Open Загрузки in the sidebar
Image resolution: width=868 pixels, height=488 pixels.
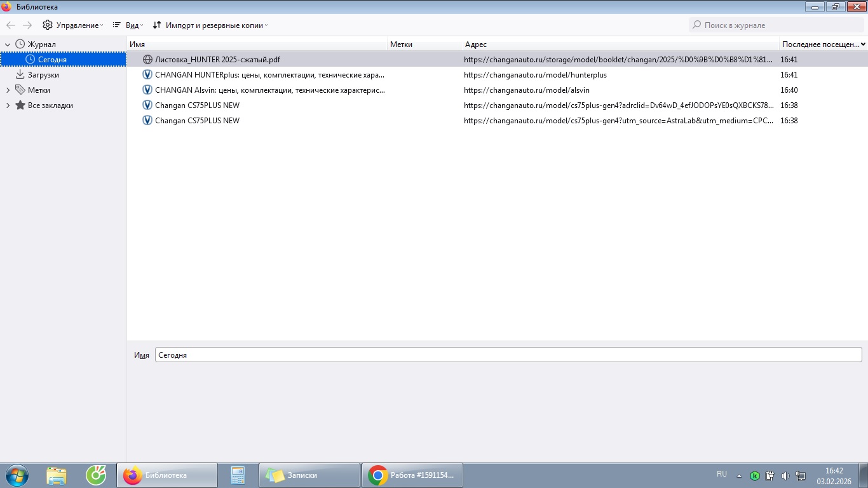coord(43,75)
